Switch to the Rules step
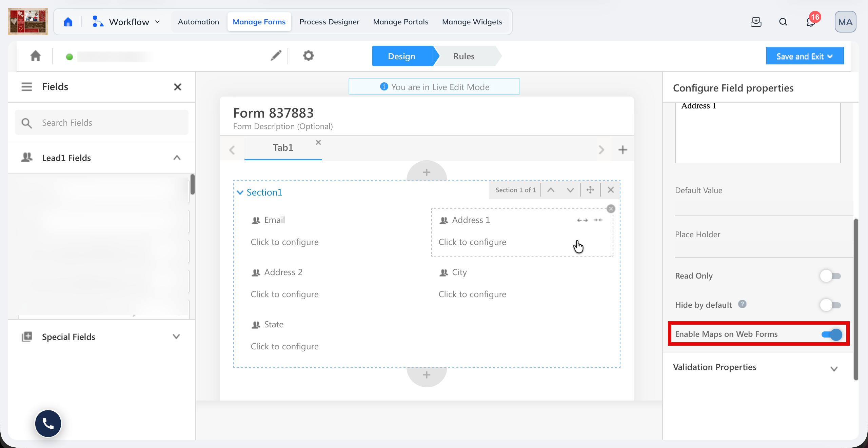Viewport: 868px width, 448px height. click(464, 56)
